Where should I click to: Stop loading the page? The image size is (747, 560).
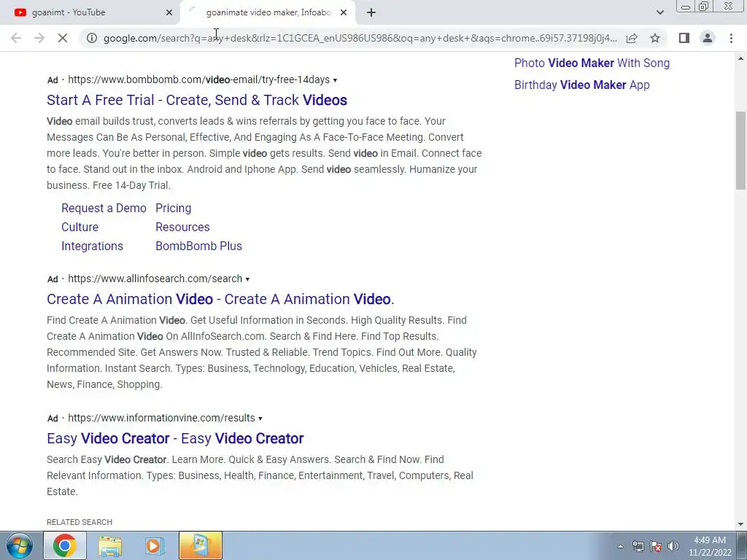point(63,38)
